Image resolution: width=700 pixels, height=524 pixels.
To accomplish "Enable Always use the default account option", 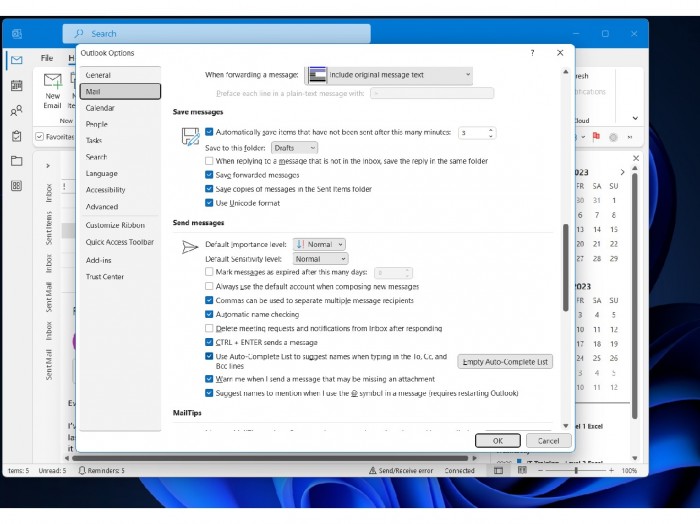I will point(209,286).
